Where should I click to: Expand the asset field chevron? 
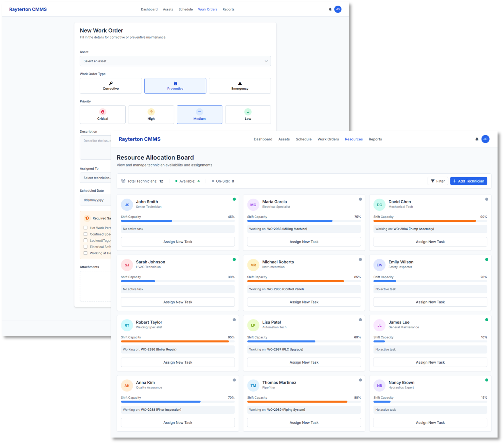266,61
